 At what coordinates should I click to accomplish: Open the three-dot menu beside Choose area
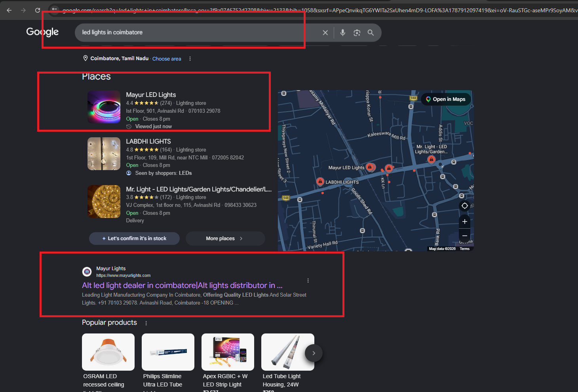(190, 59)
